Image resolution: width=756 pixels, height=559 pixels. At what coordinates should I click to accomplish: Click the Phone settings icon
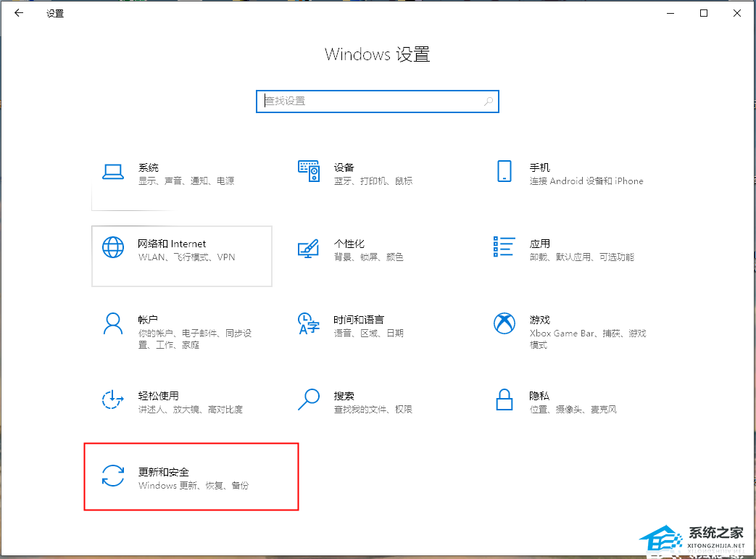coord(504,172)
